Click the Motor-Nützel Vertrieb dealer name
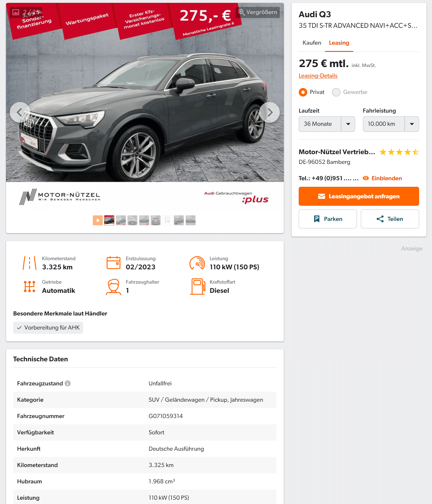Image resolution: width=432 pixels, height=504 pixels. pyautogui.click(x=337, y=152)
